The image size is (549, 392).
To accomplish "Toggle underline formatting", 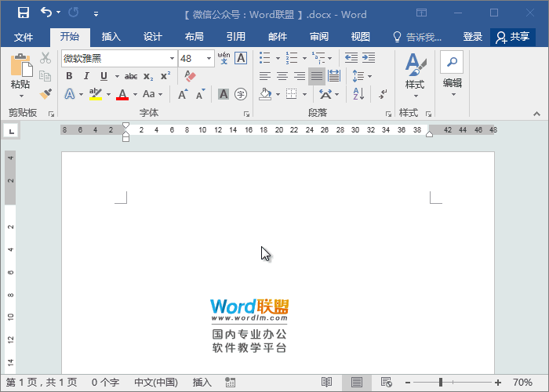I will tap(104, 76).
